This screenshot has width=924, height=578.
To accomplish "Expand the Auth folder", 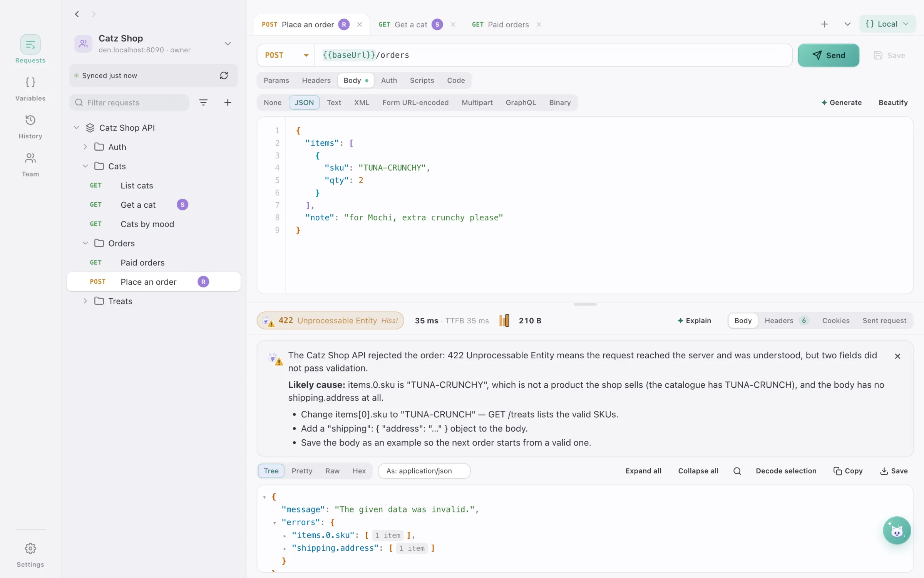I will 85,147.
